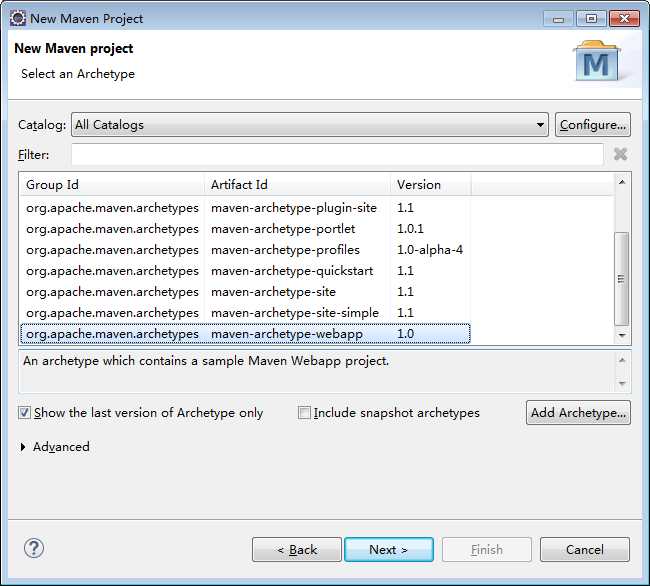Click the archetype list scroll up arrow
Image resolution: width=650 pixels, height=586 pixels.
(x=622, y=182)
